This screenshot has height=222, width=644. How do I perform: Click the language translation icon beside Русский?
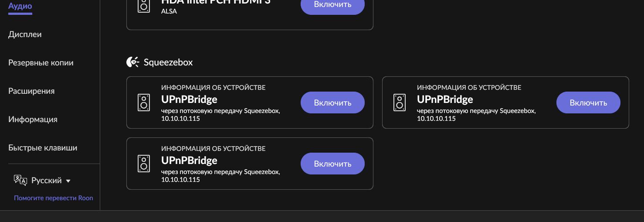click(20, 180)
